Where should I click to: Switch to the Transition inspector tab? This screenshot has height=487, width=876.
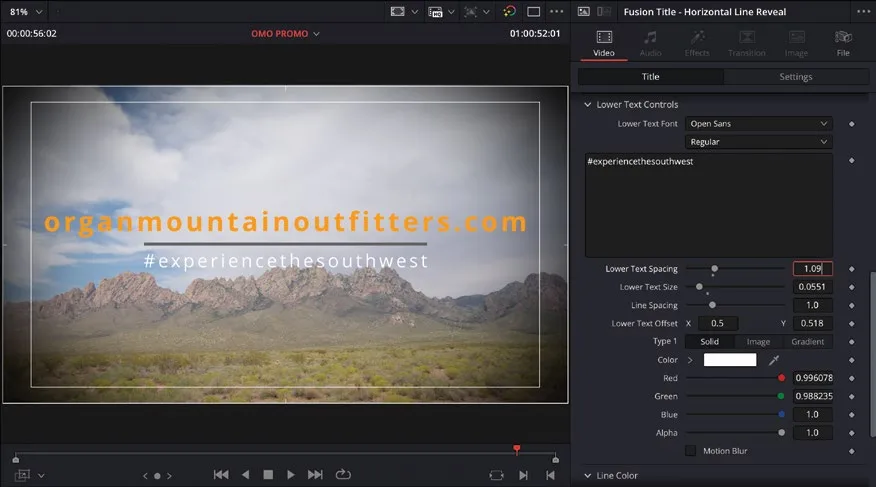747,44
